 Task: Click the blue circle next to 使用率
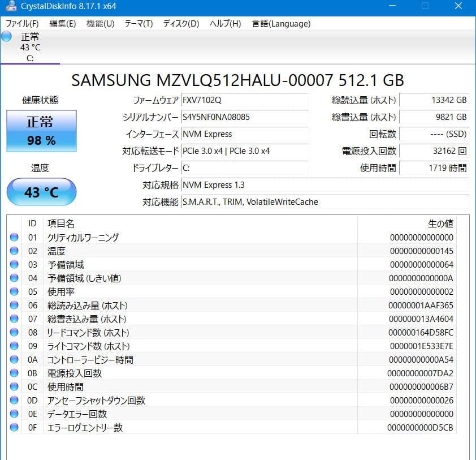point(14,291)
